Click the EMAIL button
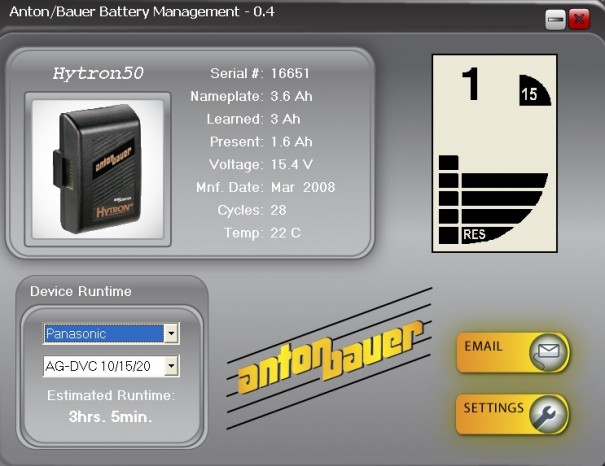Viewport: 605px width, 466px height. click(513, 353)
